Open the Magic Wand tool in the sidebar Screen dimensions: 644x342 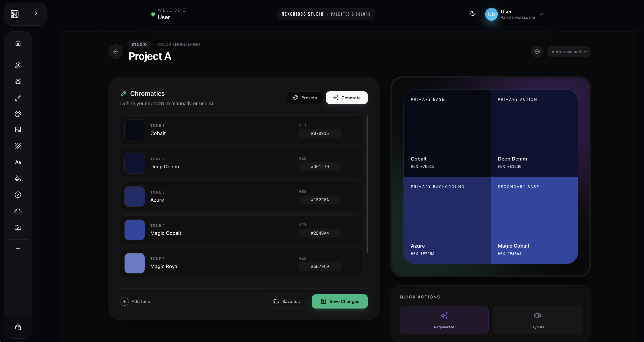(18, 65)
